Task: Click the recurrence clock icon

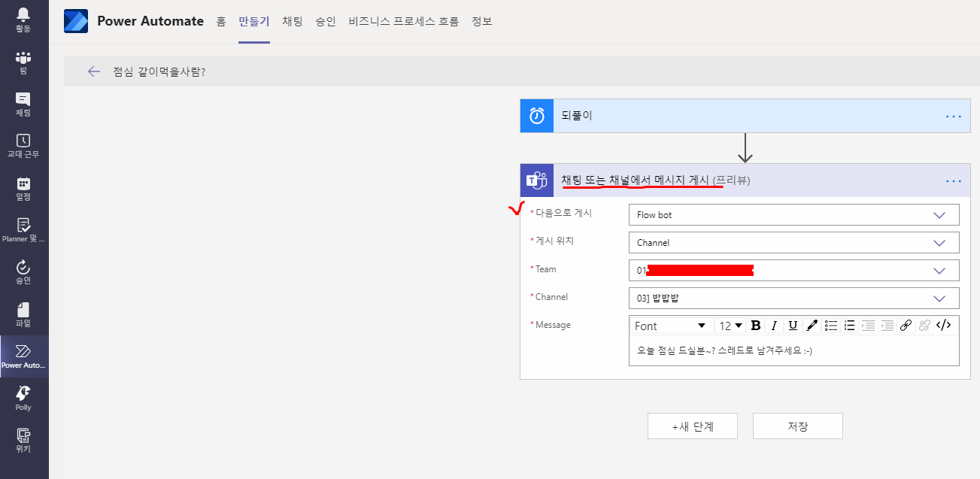Action: [x=537, y=116]
